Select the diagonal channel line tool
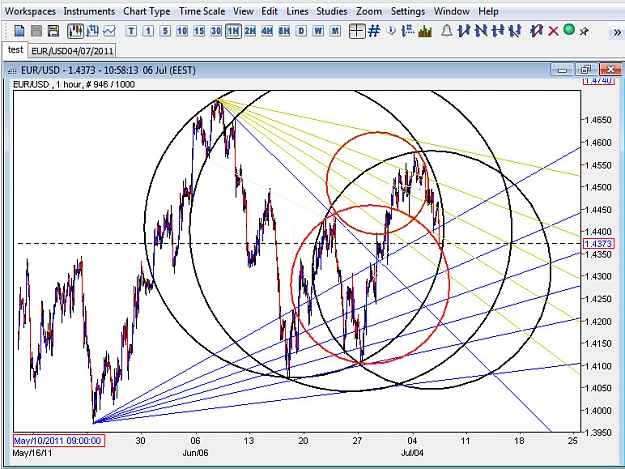This screenshot has width=625, height=469. click(515, 31)
